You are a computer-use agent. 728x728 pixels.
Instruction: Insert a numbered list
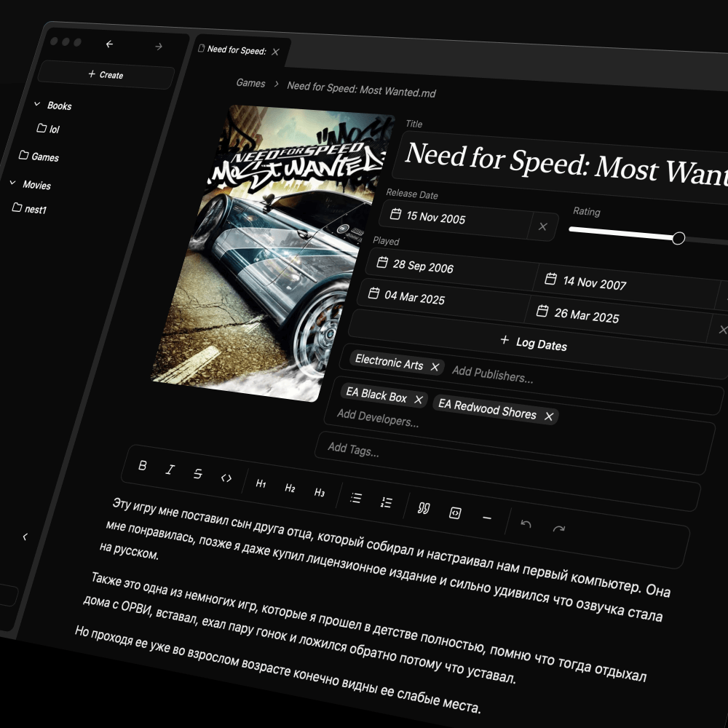click(387, 502)
